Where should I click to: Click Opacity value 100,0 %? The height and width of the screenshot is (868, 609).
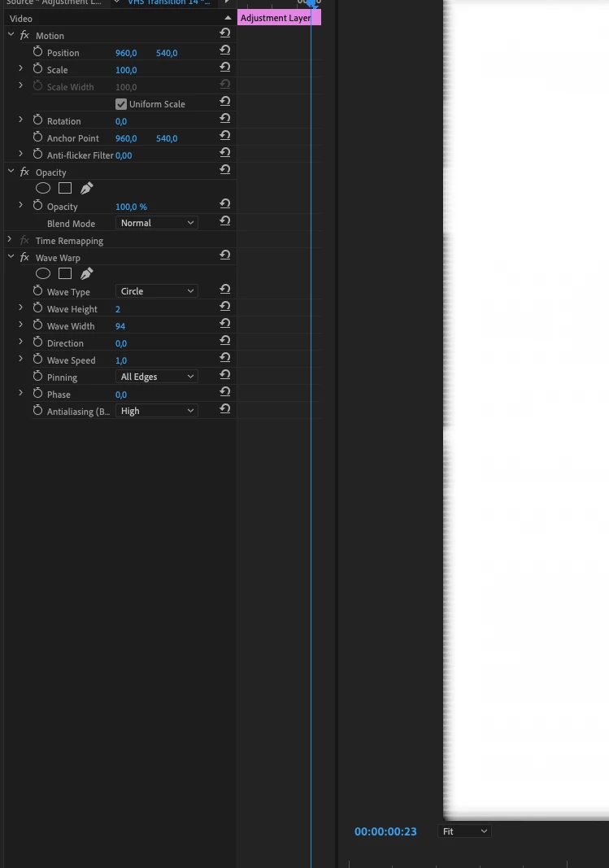point(131,207)
